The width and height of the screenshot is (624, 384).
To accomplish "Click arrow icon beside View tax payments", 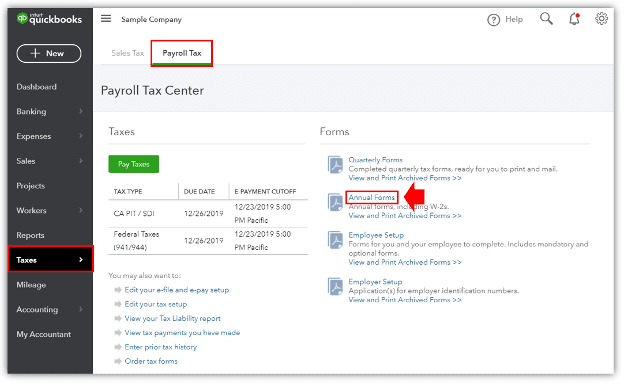I will point(118,333).
